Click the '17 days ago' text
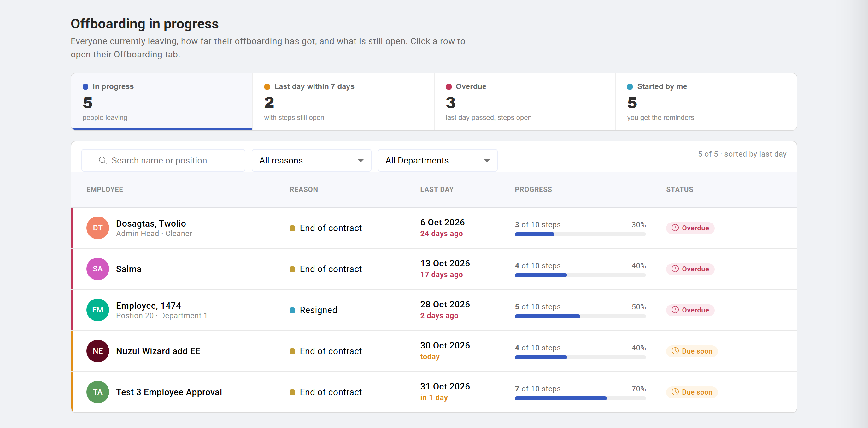 pos(441,275)
